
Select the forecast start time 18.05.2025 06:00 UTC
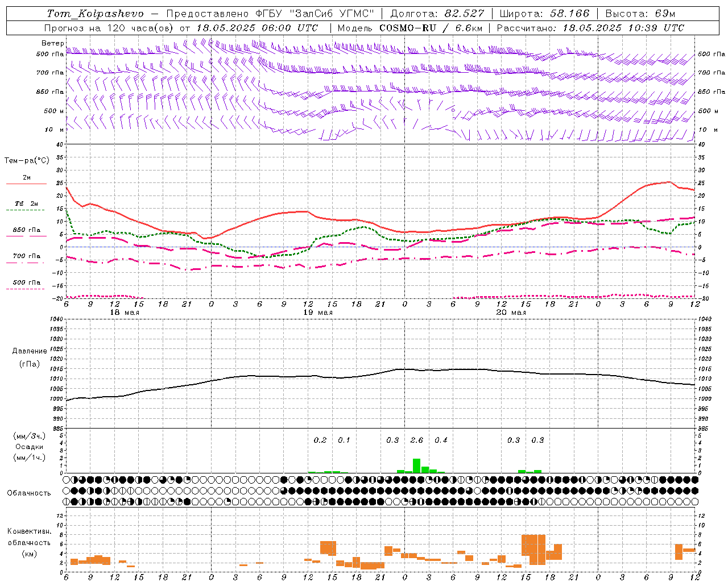coord(257,28)
